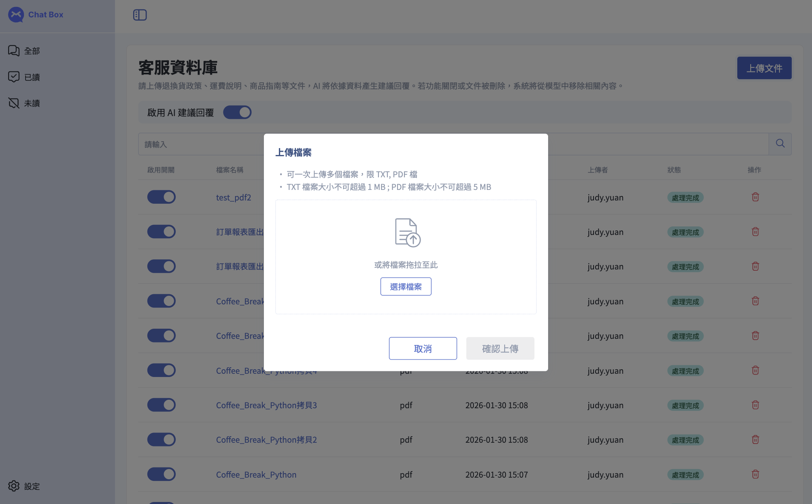Click the trash icon for Coffee_Break_Python row
This screenshot has height=504, width=812.
pos(755,474)
